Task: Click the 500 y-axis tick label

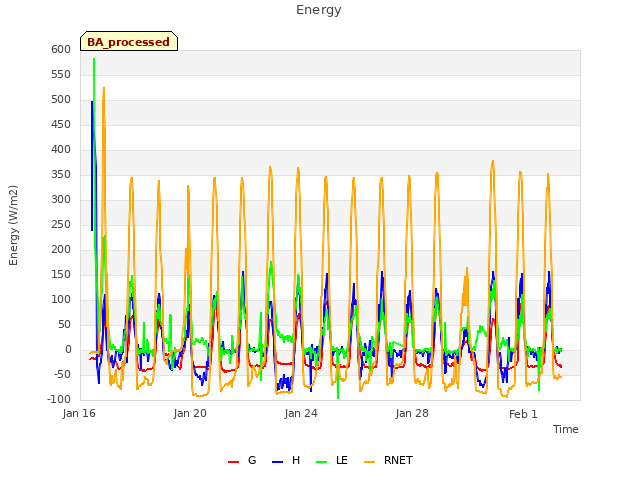Action: click(61, 100)
